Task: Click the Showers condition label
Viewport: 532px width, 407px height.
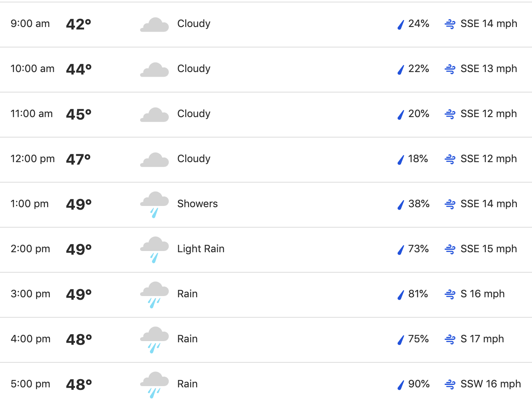Action: click(x=198, y=204)
